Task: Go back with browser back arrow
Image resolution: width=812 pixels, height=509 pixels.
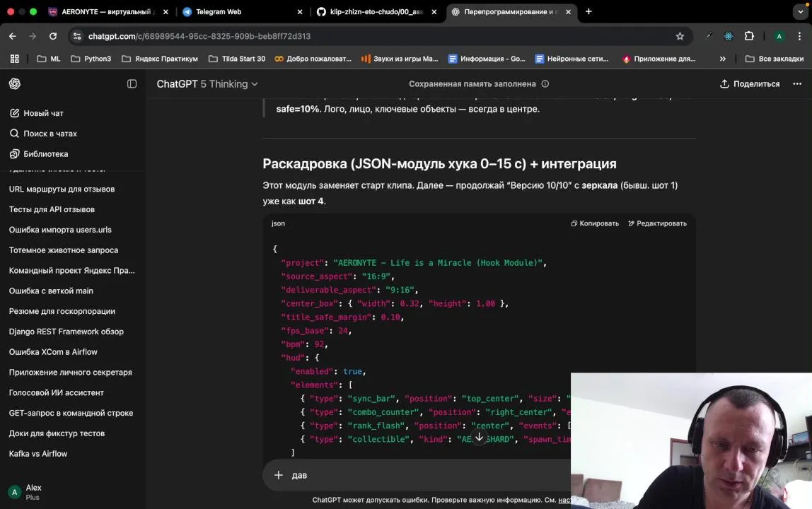Action: 13,36
